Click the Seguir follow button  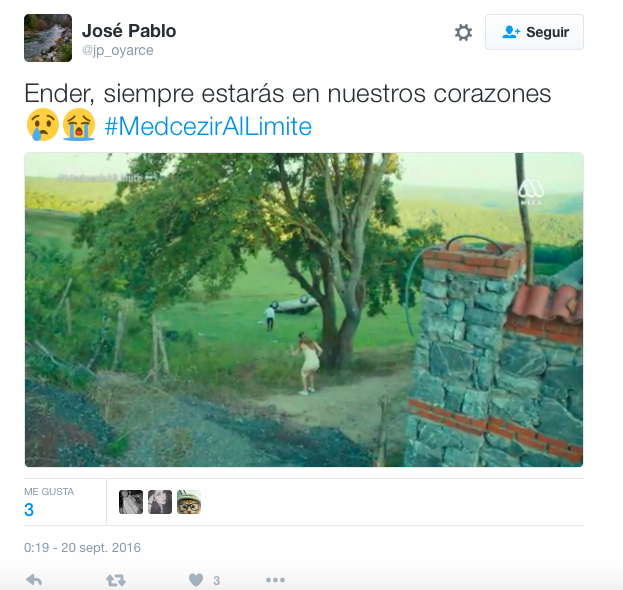coord(534,32)
